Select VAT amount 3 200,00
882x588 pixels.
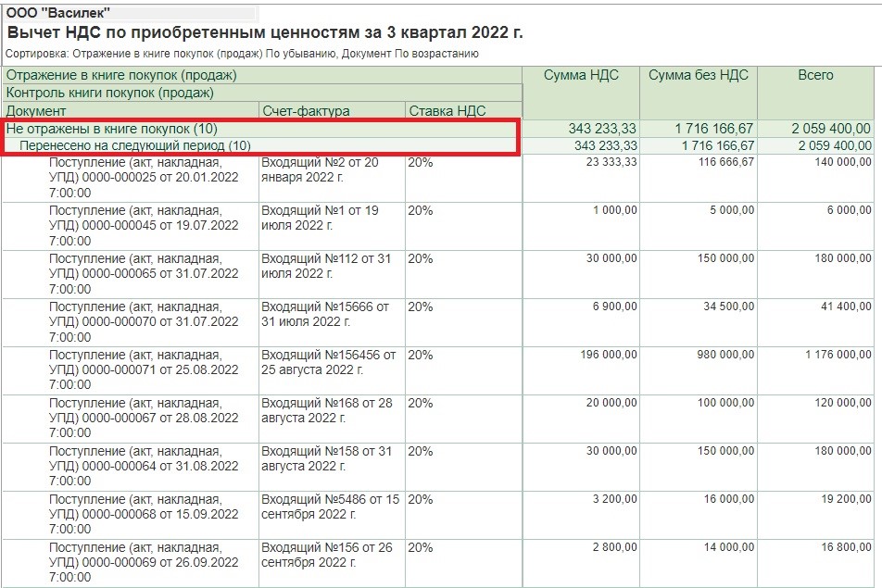615,499
